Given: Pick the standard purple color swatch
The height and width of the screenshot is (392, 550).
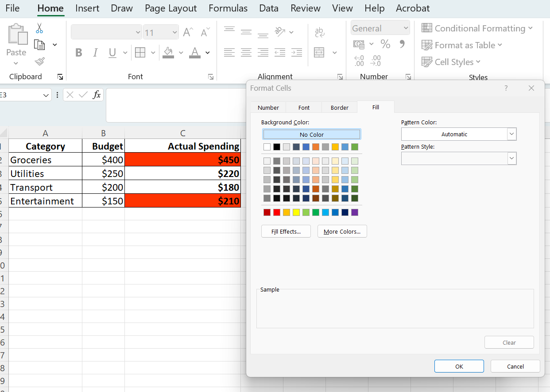Looking at the screenshot, I should point(355,212).
